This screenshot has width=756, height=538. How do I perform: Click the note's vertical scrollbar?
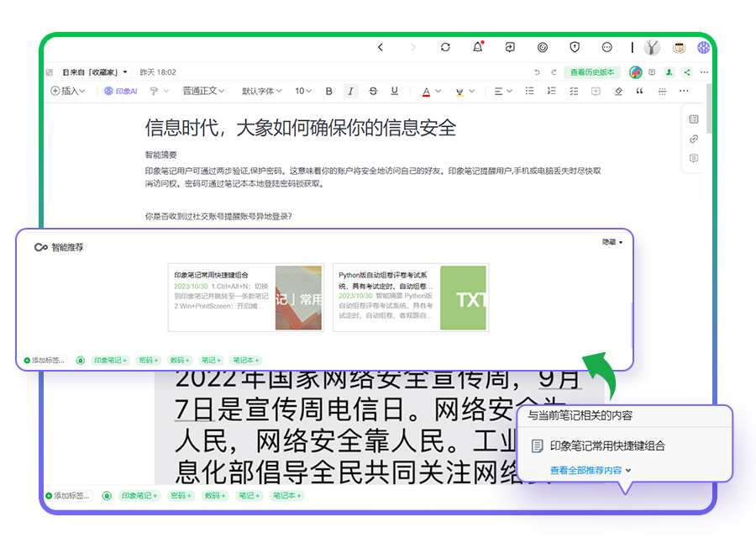point(709,108)
